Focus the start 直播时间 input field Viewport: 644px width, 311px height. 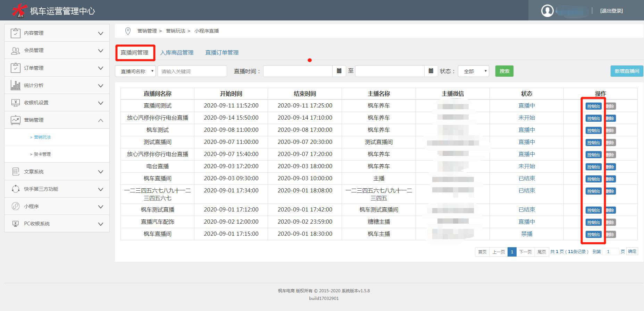[298, 71]
